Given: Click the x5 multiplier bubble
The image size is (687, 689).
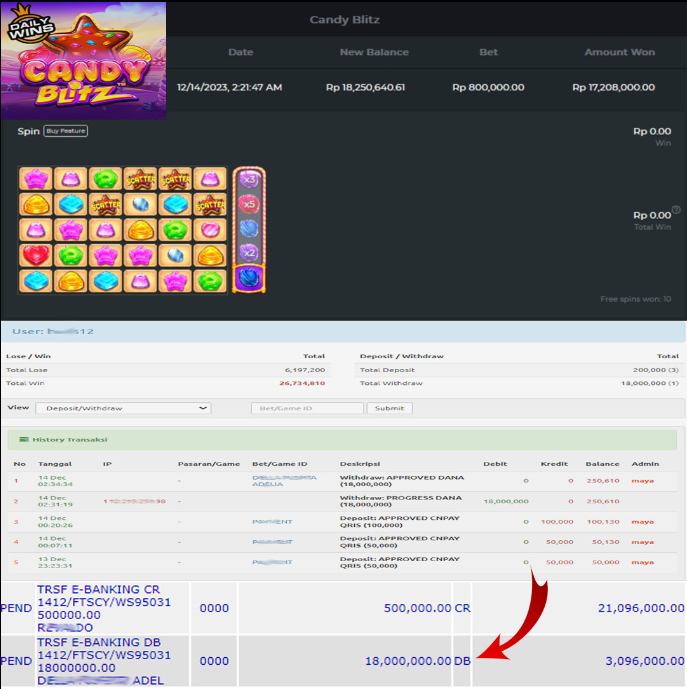Looking at the screenshot, I should click(x=249, y=204).
